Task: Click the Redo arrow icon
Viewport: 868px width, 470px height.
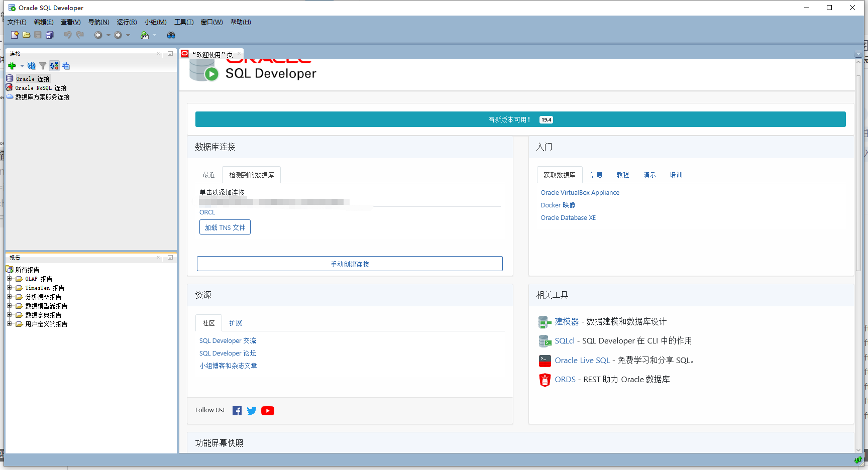Action: (x=80, y=35)
